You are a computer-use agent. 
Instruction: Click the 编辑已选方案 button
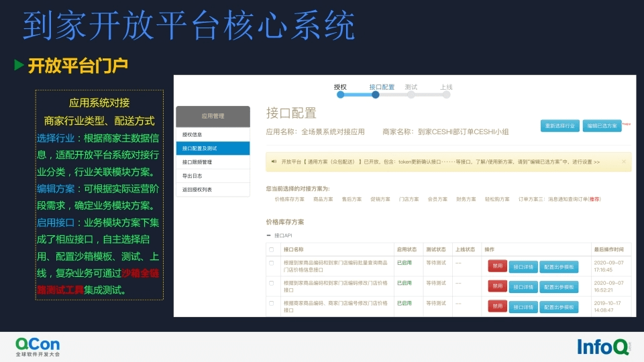click(602, 125)
